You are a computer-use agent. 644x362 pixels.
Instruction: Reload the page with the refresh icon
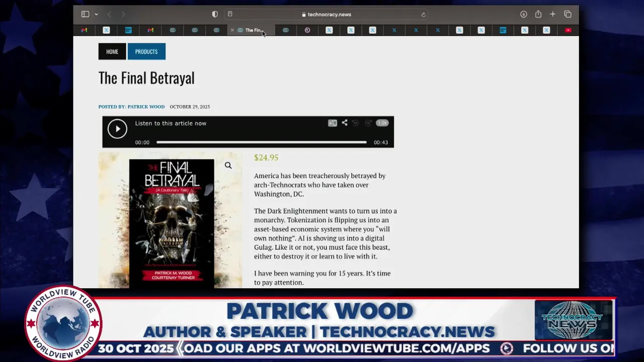tap(423, 15)
